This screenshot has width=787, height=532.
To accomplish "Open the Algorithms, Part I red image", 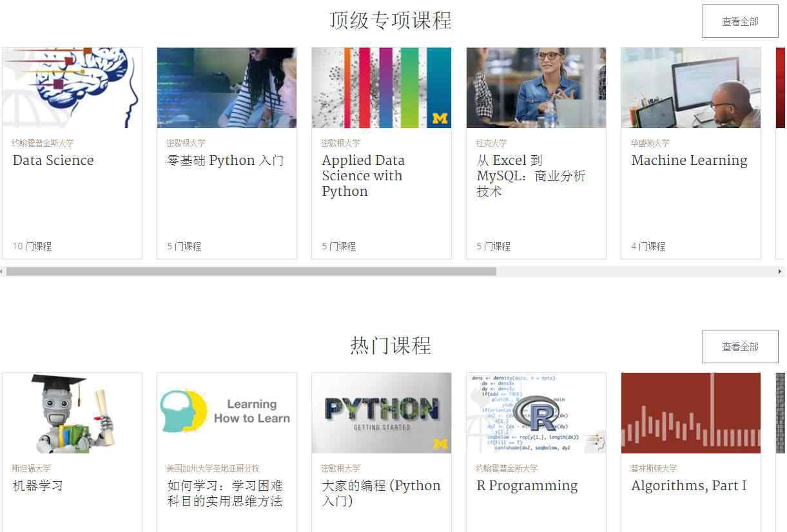I will pos(691,413).
